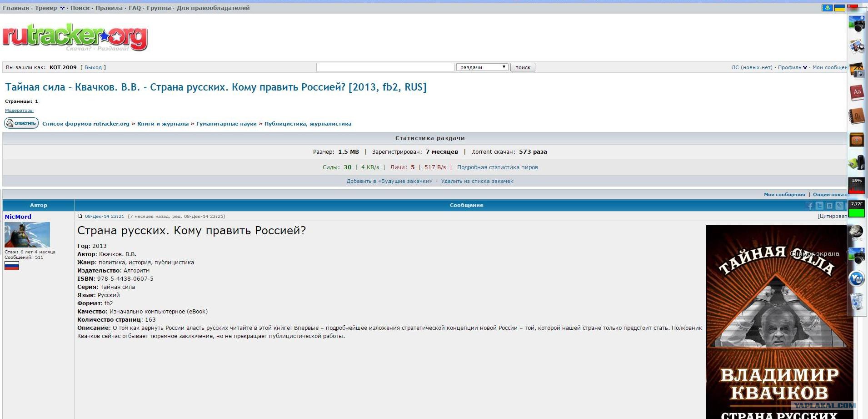Click 'Добавить в «Будущие закачки»'
This screenshot has width=868, height=419.
point(389,181)
